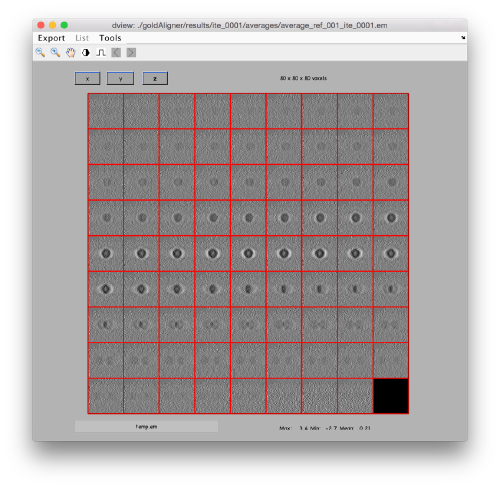Click the small arrow at menu bar right end

(463, 38)
